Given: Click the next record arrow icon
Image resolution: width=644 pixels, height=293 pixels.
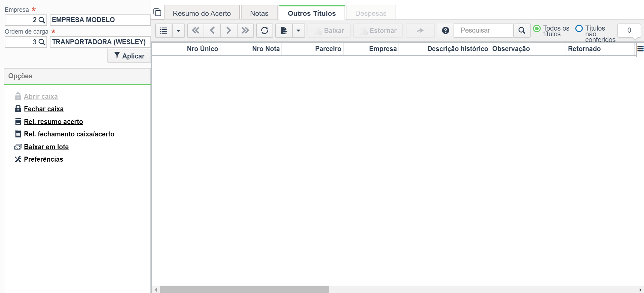Looking at the screenshot, I should (229, 31).
